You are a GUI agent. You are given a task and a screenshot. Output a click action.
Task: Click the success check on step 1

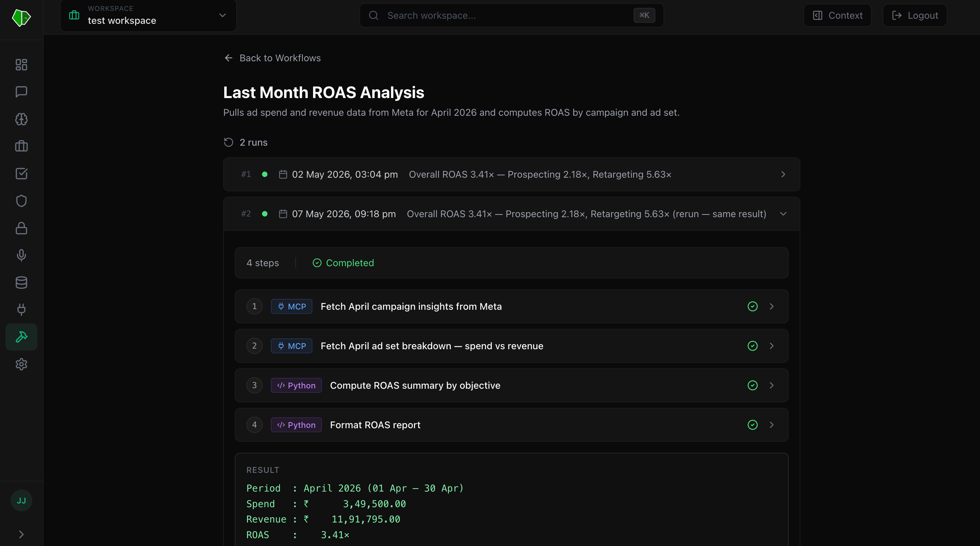752,306
